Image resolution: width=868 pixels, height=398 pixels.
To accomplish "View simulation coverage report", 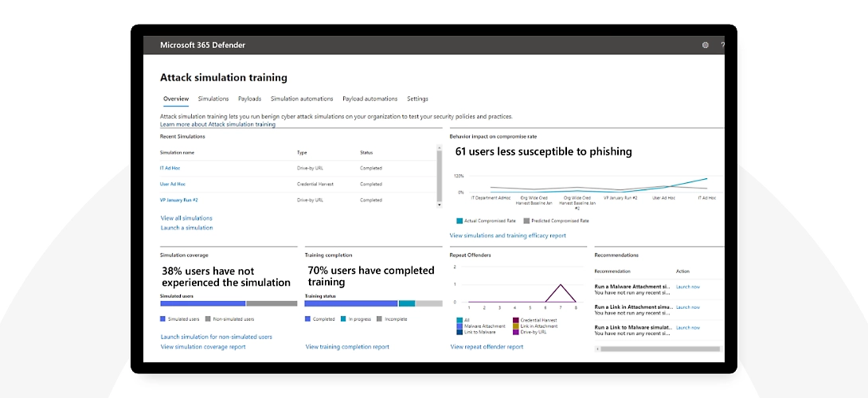I will (203, 347).
